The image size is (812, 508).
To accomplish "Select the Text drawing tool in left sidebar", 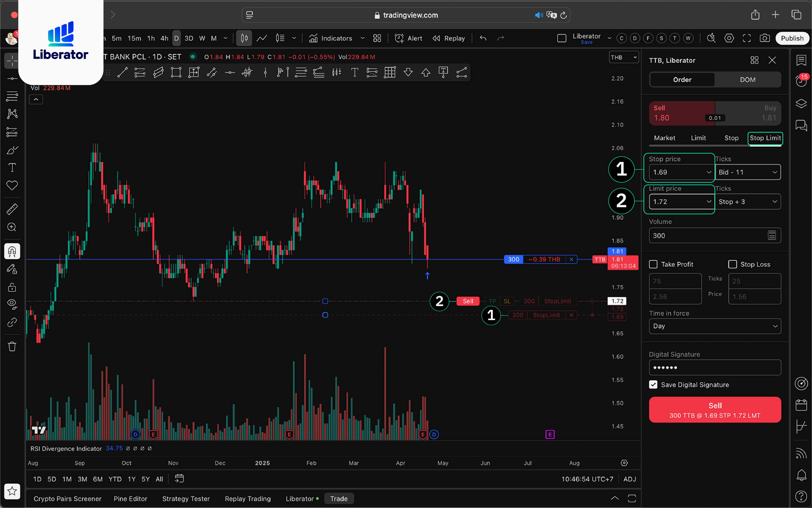I will [x=12, y=168].
